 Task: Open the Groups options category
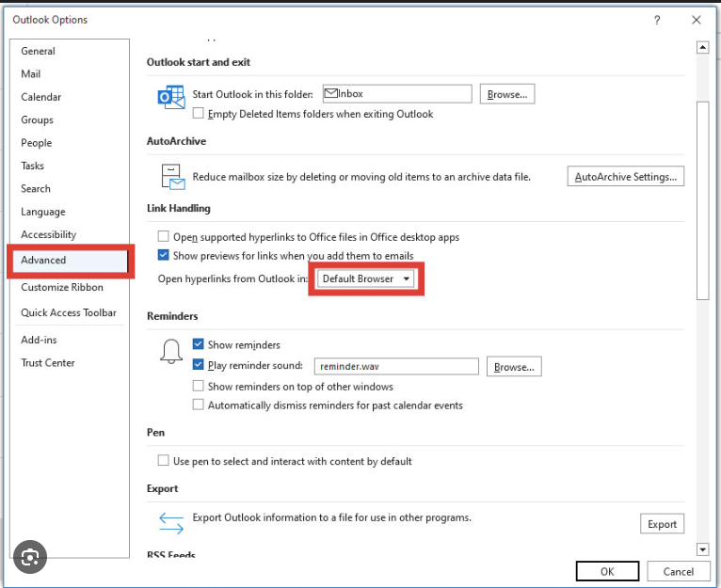pyautogui.click(x=37, y=120)
